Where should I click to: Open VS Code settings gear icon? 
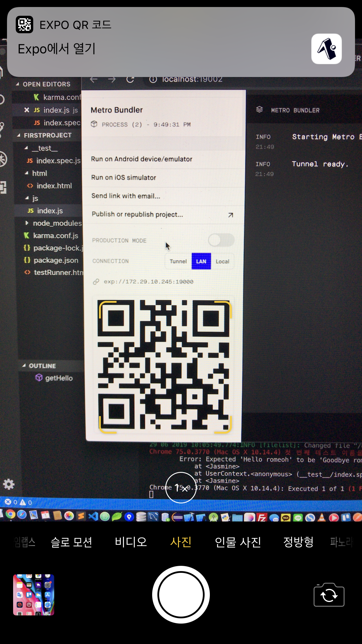click(x=9, y=484)
